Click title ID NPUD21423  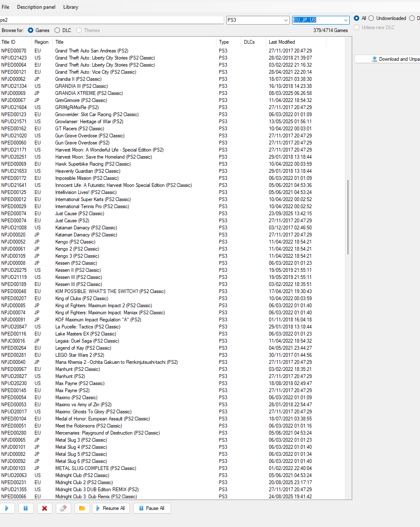[x=14, y=58]
